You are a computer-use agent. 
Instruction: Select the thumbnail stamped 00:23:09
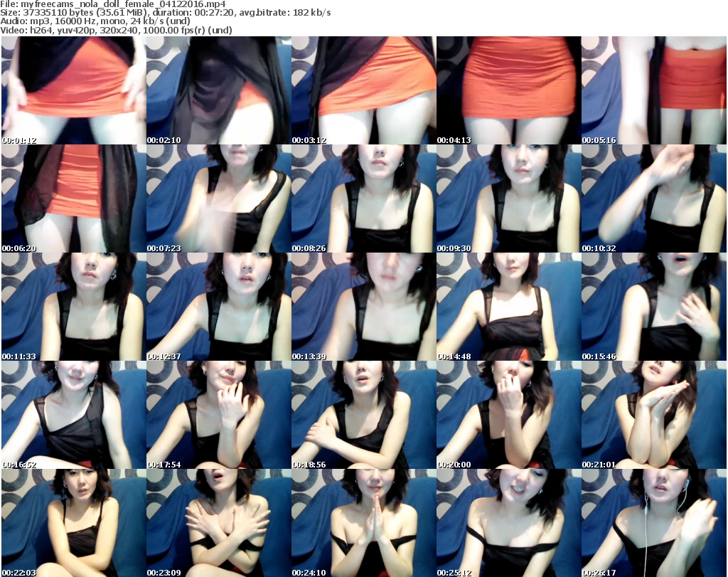[x=219, y=523]
